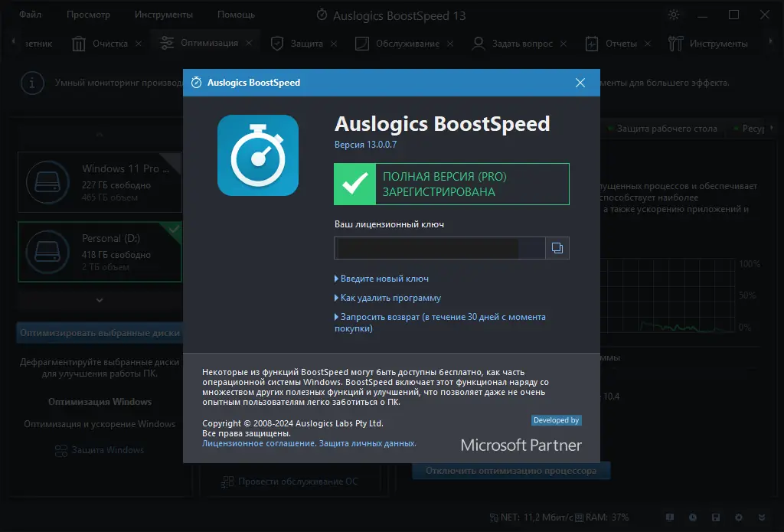The width and height of the screenshot is (784, 532).
Task: Close the Auslogics BoostSpeed about dialog
Action: click(x=580, y=83)
